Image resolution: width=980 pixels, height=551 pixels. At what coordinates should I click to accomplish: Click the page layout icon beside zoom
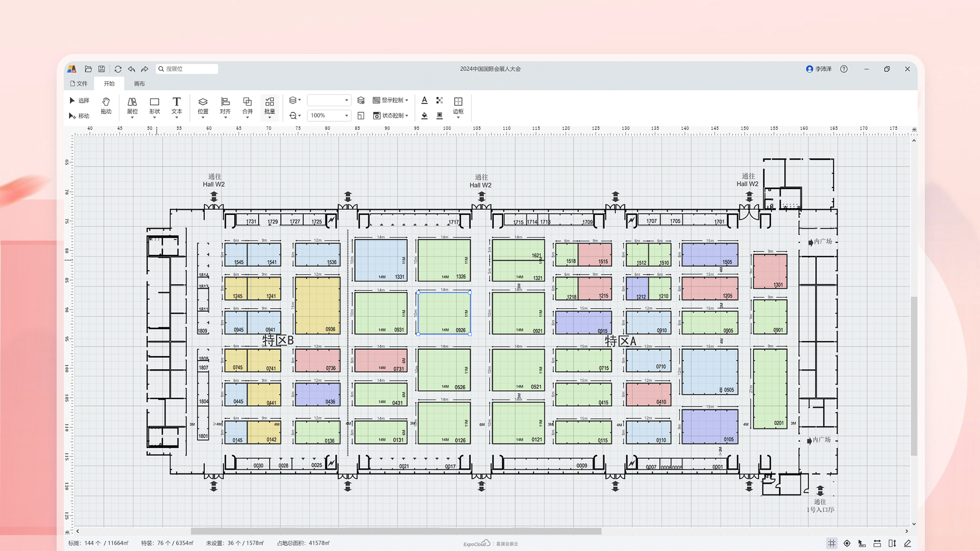pos(361,116)
